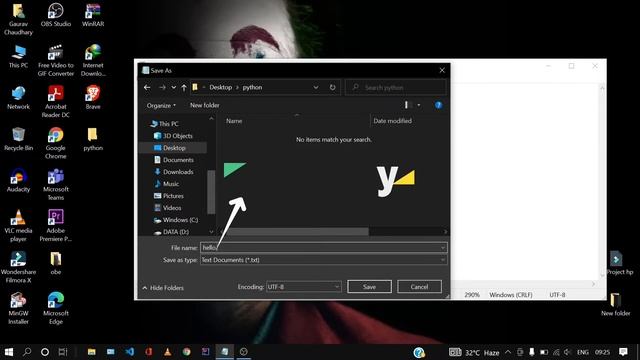
Task: Click Desktop in the address path
Action: 220,87
